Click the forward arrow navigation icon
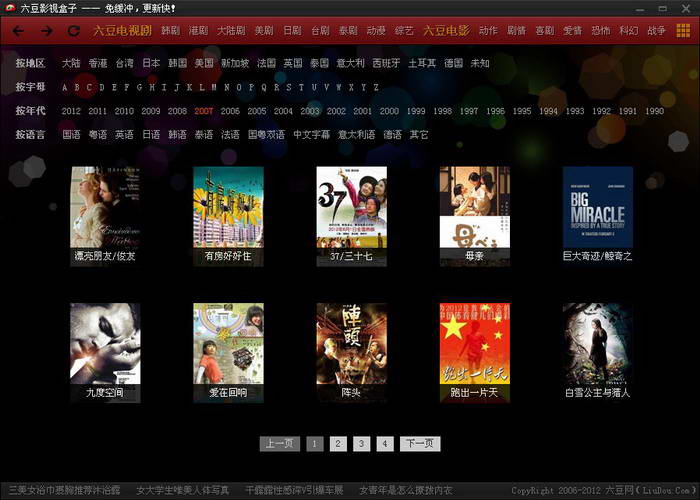Screen dimensions: 700x500 point(46,31)
